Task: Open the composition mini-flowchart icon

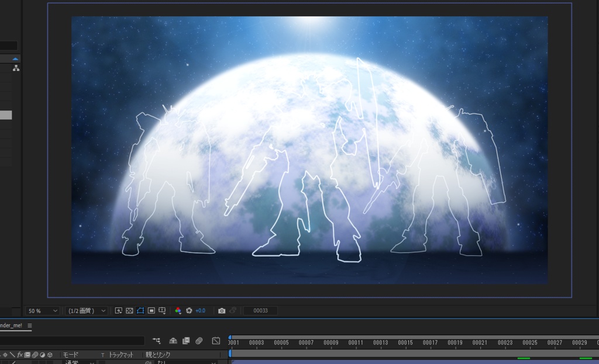Action: 157,341
